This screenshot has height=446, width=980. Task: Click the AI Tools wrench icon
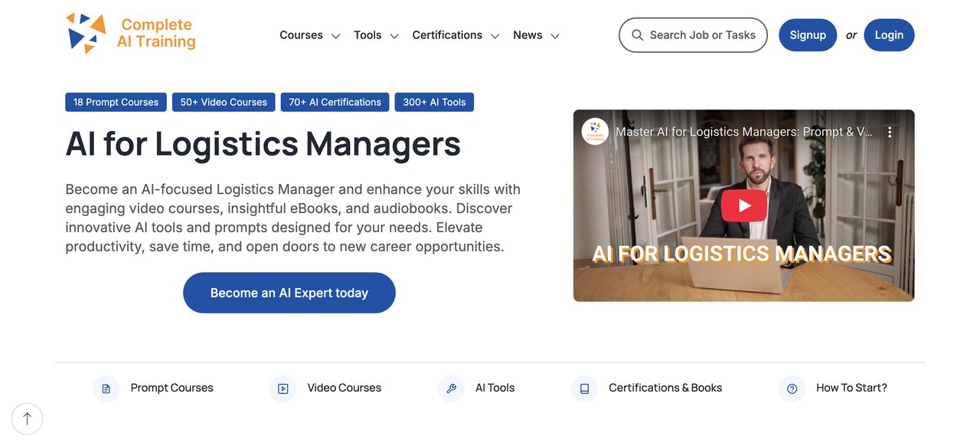click(x=451, y=389)
